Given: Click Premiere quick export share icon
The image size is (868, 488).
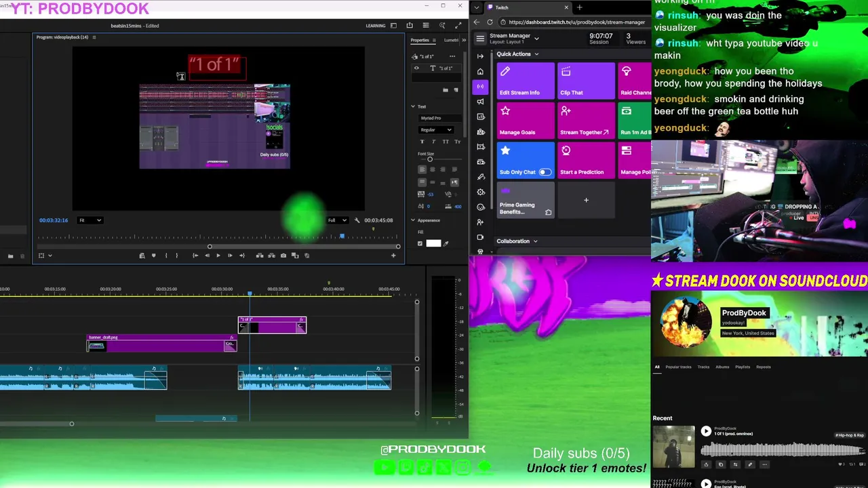Looking at the screenshot, I should [x=410, y=26].
